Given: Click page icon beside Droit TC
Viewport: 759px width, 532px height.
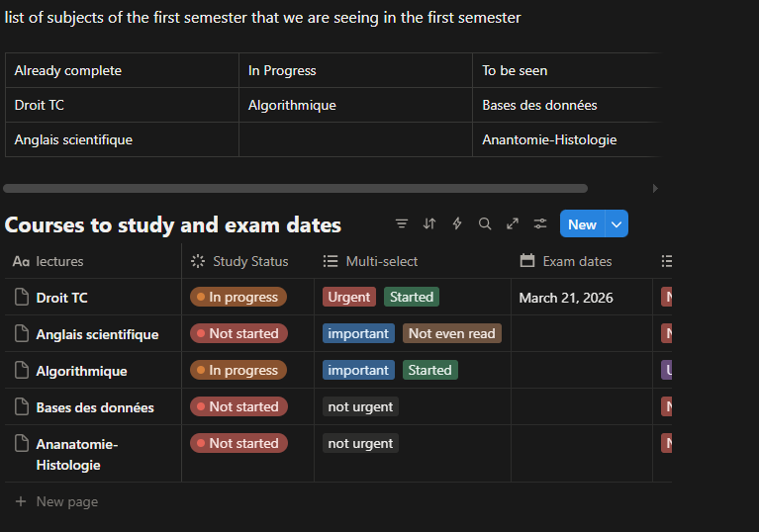Looking at the screenshot, I should coord(22,297).
